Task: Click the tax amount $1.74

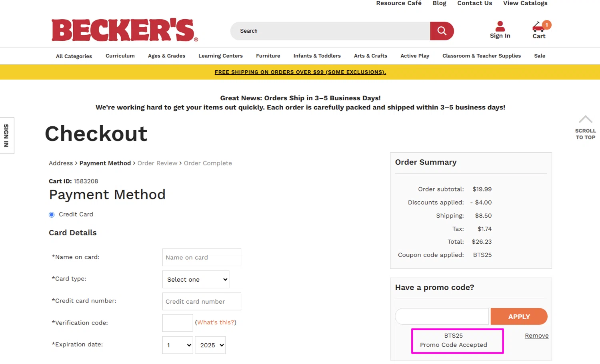Action: [484, 229]
